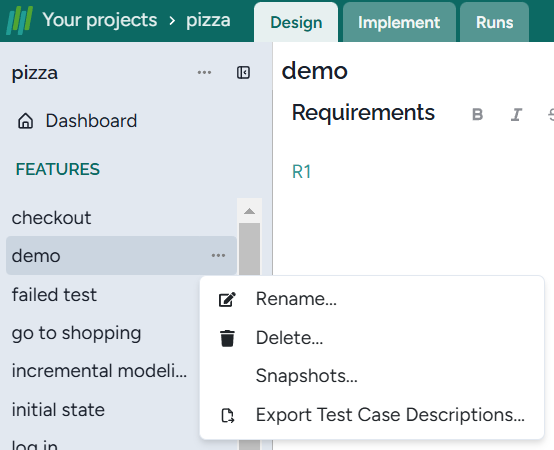Image resolution: width=554 pixels, height=450 pixels.
Task: Switch to the Implement tab
Action: pos(399,23)
